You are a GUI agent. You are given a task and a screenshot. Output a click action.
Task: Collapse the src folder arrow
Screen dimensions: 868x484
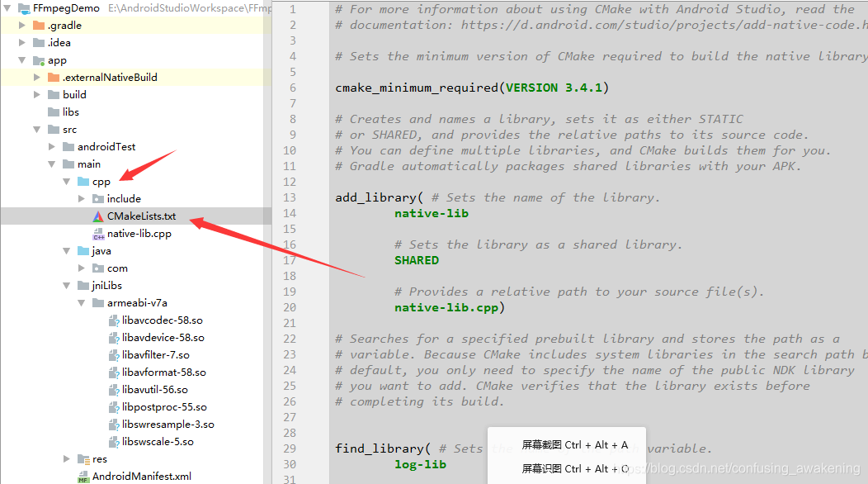tap(37, 129)
